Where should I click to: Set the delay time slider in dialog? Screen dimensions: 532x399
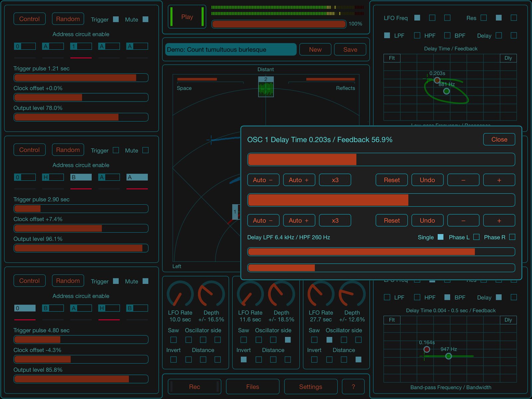[381, 160]
